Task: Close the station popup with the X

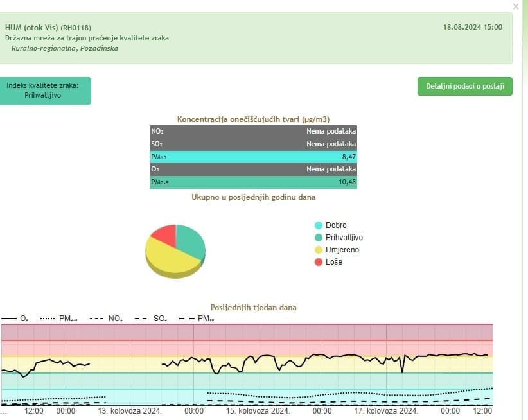Action: point(516,6)
